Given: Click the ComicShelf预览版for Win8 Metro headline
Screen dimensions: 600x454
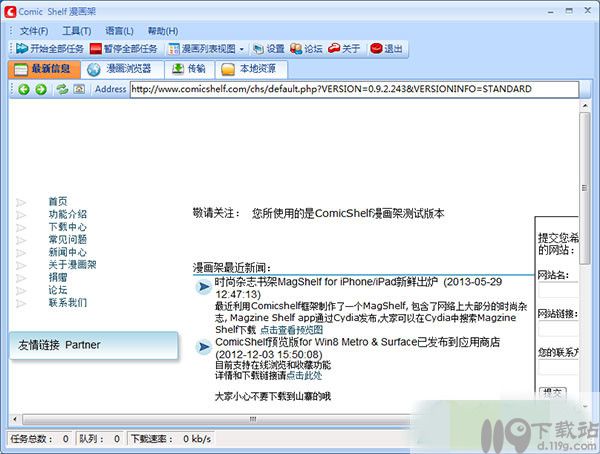Looking at the screenshot, I should click(357, 348).
